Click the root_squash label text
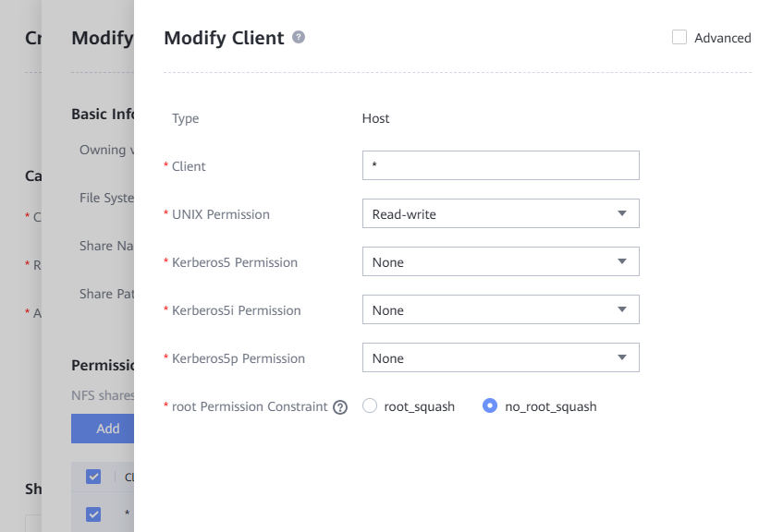The width and height of the screenshot is (771, 532). 420,406
